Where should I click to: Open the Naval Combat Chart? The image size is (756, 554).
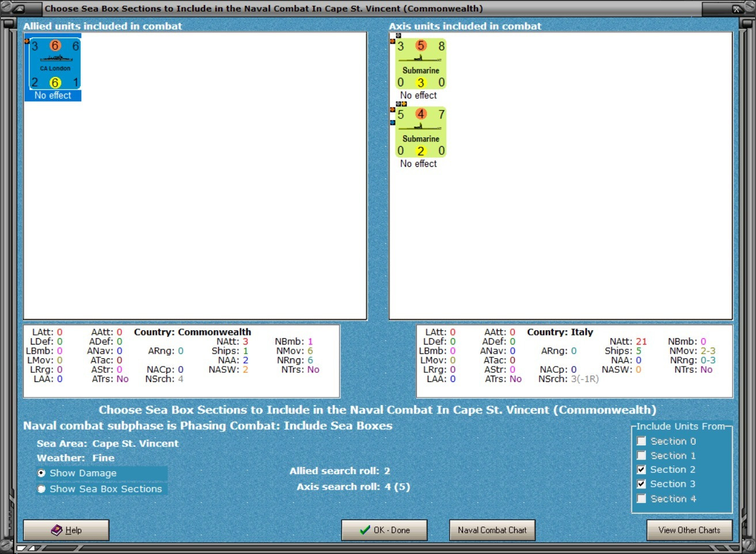pos(492,530)
